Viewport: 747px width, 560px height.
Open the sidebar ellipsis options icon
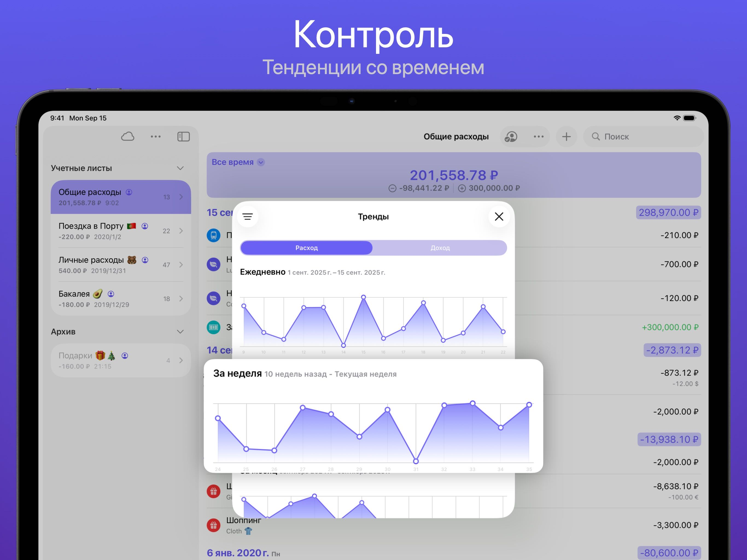point(156,137)
